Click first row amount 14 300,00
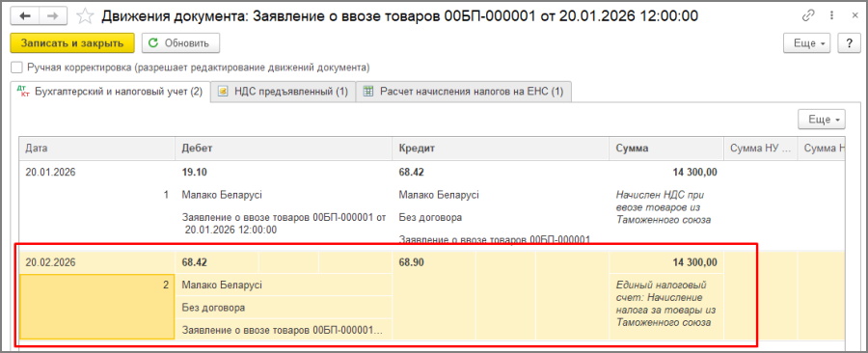The image size is (868, 353). (694, 172)
